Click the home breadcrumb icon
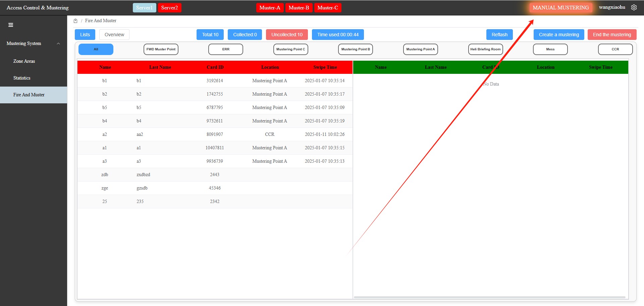This screenshot has width=644, height=306. (x=75, y=21)
